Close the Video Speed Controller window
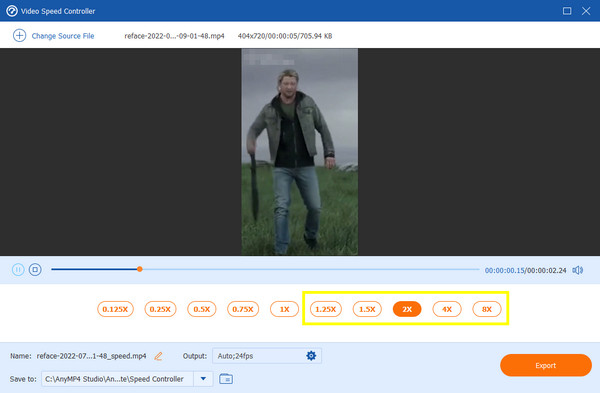This screenshot has width=600, height=393. pyautogui.click(x=586, y=11)
